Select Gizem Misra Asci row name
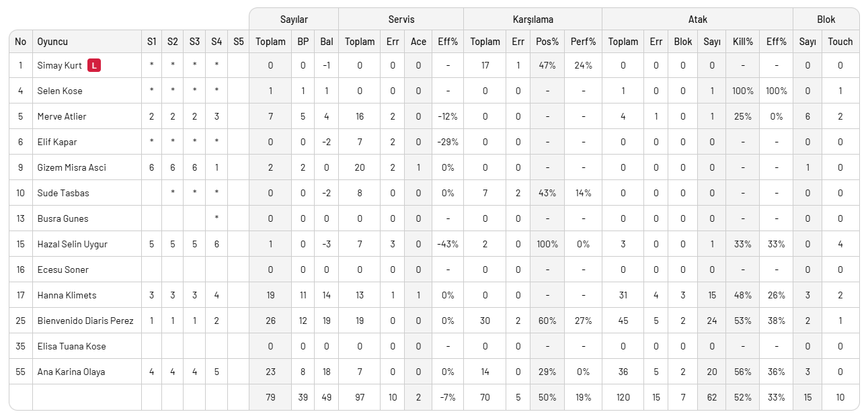 pos(71,167)
